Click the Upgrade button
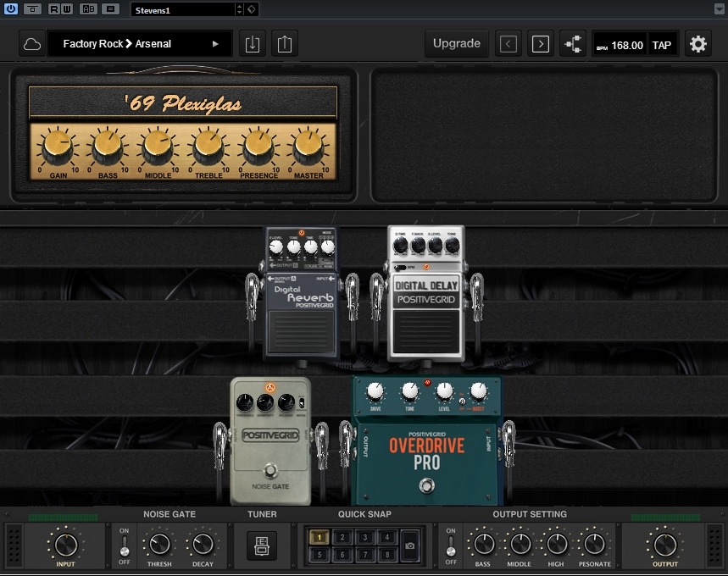The image size is (728, 576). [x=457, y=44]
